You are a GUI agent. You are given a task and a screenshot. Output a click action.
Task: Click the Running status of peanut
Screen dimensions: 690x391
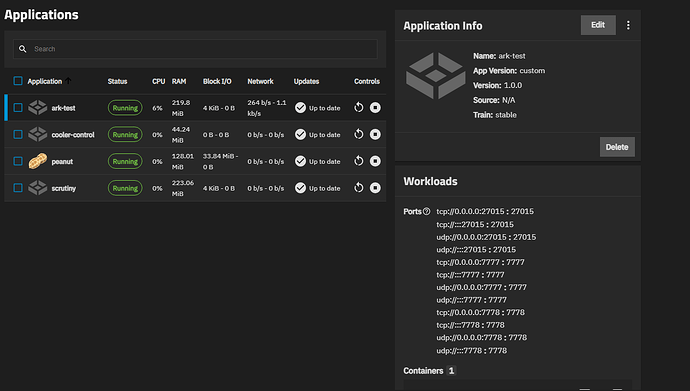coord(125,161)
